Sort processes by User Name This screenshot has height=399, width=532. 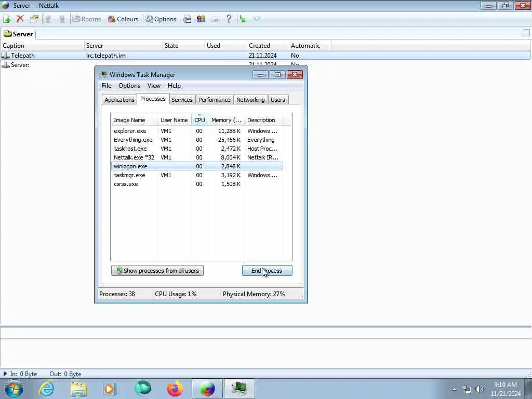[x=174, y=120]
